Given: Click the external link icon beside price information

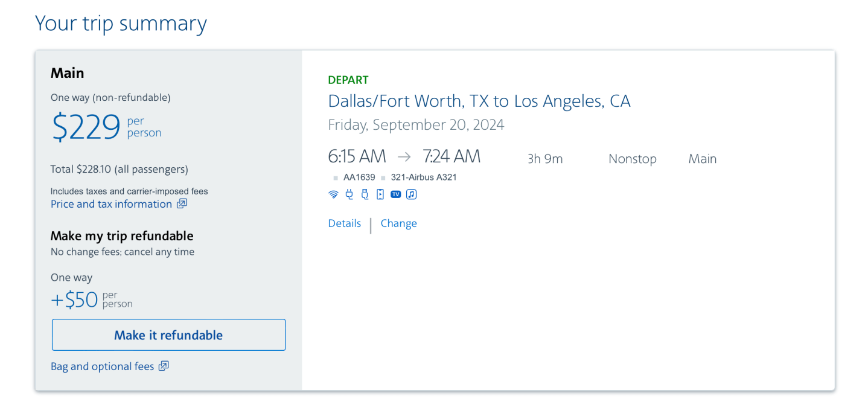Looking at the screenshot, I should [182, 204].
